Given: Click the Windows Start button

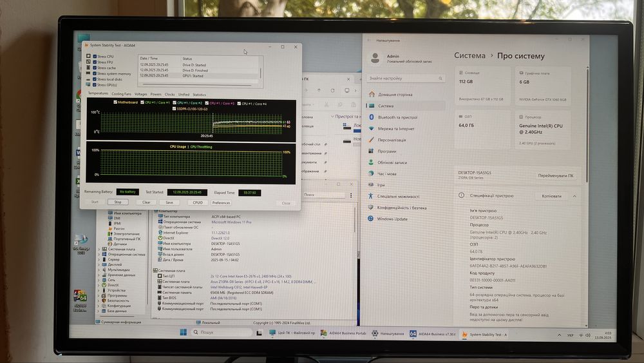Looking at the screenshot, I should pyautogui.click(x=183, y=332).
